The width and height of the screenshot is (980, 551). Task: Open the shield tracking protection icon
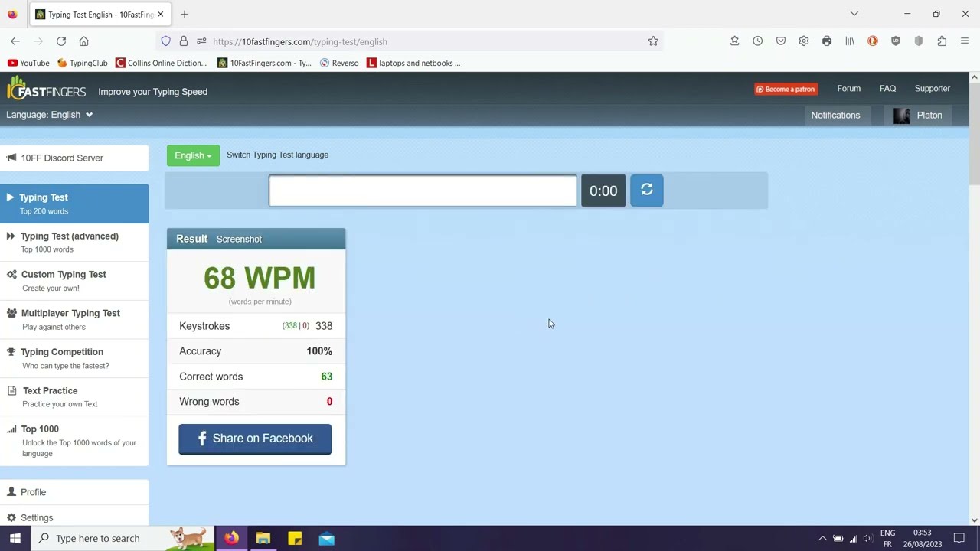pos(165,41)
